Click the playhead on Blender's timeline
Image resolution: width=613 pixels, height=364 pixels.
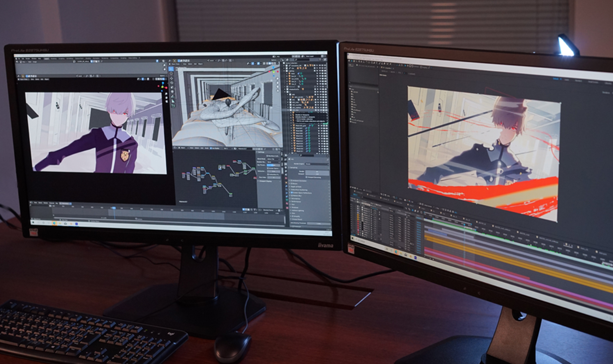pyautogui.click(x=113, y=208)
